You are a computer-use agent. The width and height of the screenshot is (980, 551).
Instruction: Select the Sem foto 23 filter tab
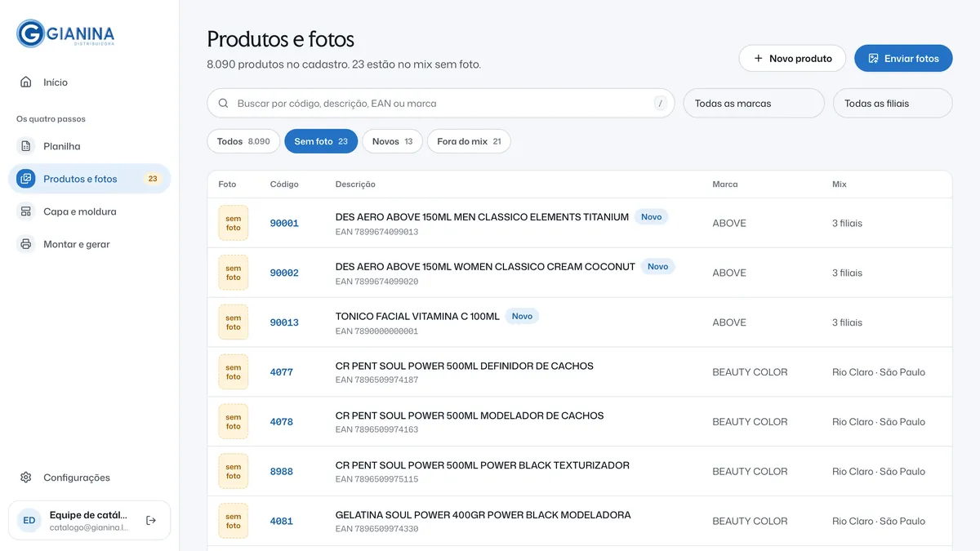tap(321, 141)
